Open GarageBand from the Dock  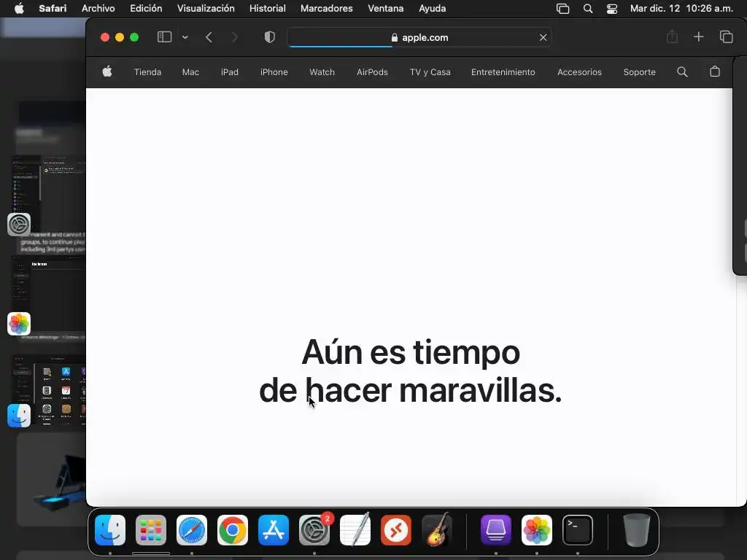click(437, 530)
